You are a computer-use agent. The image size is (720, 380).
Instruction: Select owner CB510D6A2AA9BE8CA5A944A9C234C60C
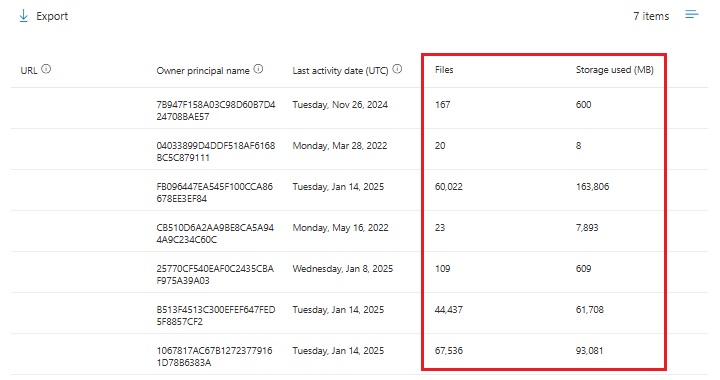(x=215, y=234)
